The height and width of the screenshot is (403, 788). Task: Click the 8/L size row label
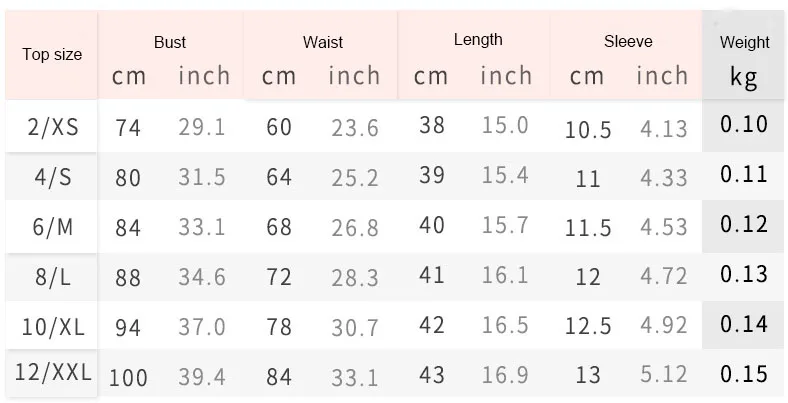pyautogui.click(x=52, y=276)
